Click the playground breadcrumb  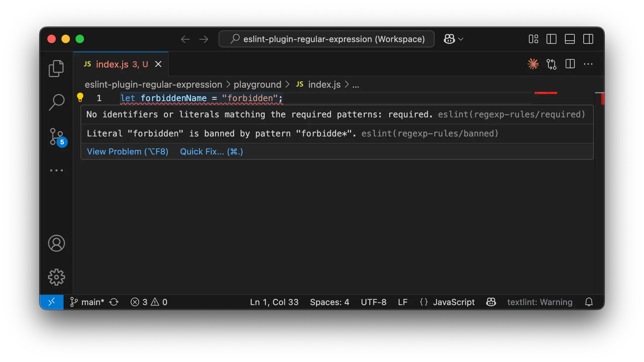tap(257, 84)
